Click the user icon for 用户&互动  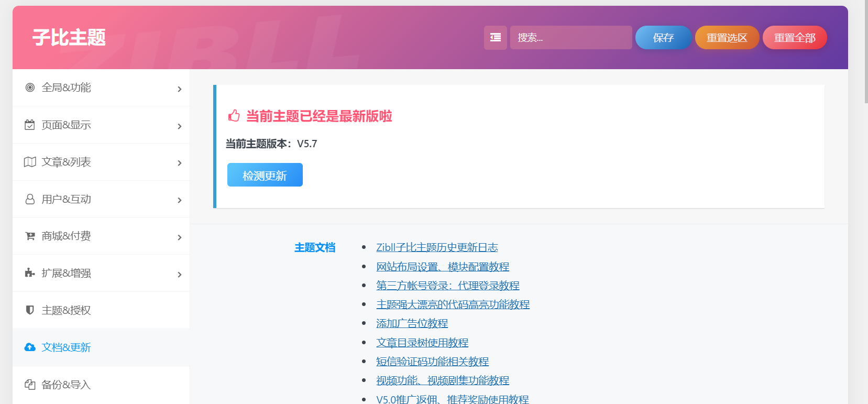[x=30, y=199]
